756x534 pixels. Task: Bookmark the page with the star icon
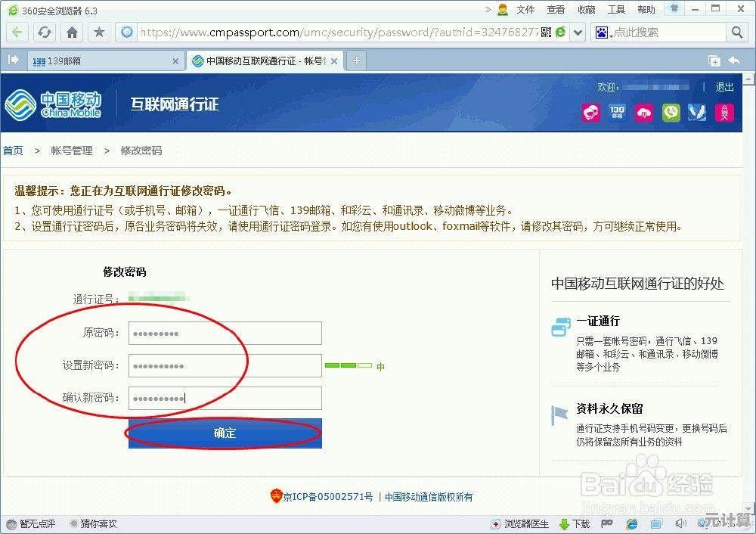click(98, 33)
